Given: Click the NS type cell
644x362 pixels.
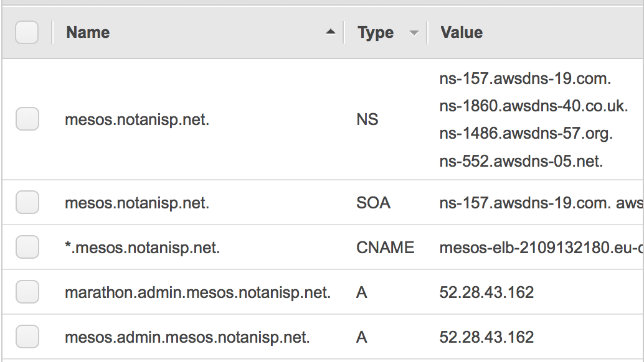Looking at the screenshot, I should point(367,119).
